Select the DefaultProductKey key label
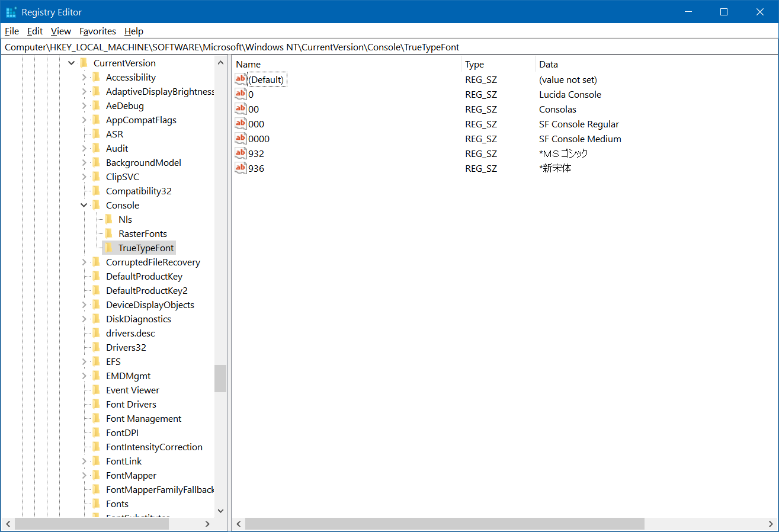Viewport: 779px width, 532px height. (x=144, y=276)
